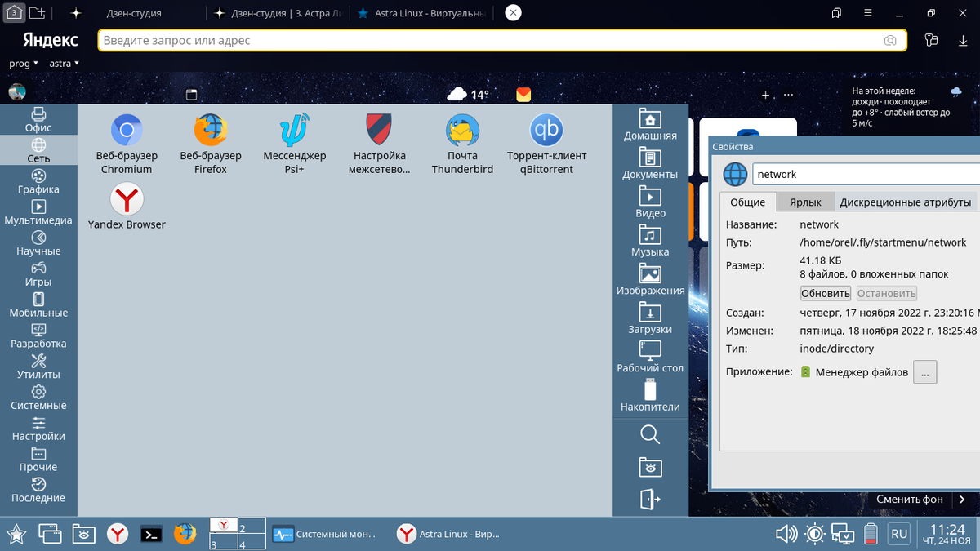Open the Графика category

pyautogui.click(x=38, y=181)
